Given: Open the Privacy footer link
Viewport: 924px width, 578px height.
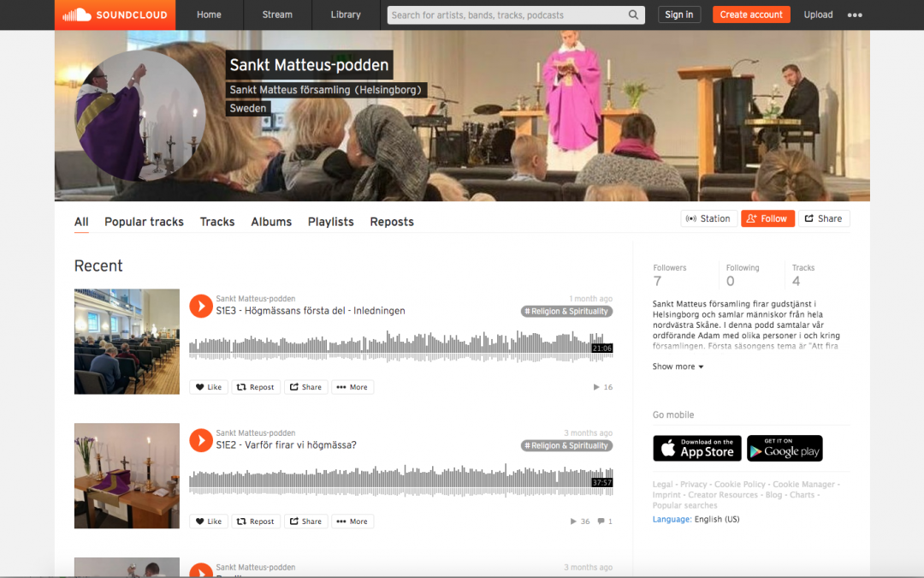Looking at the screenshot, I should [694, 484].
